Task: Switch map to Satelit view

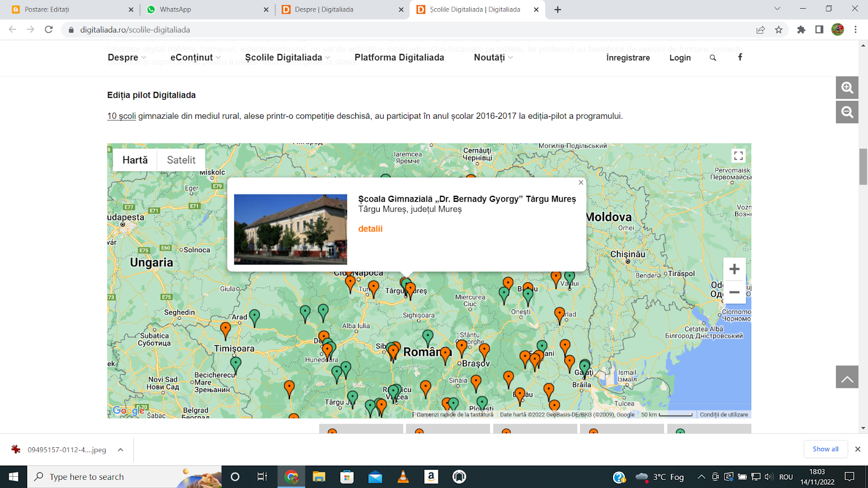Action: tap(181, 160)
